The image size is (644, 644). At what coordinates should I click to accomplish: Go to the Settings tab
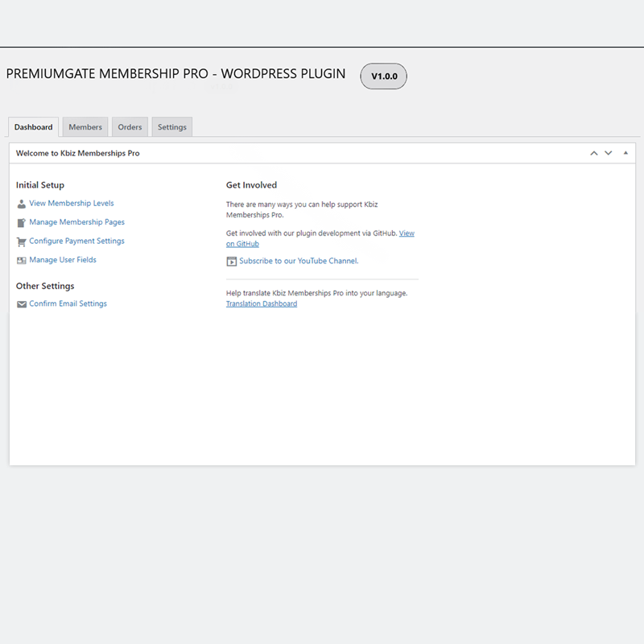point(171,127)
